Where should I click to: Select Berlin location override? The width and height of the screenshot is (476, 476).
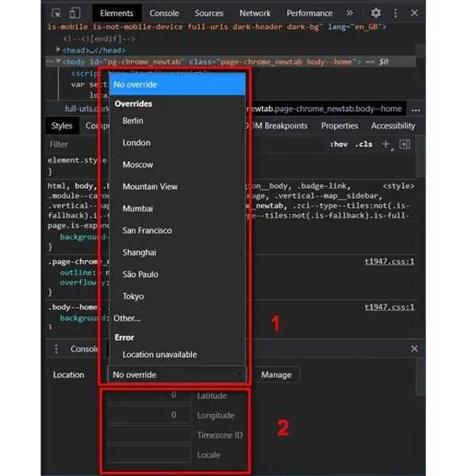coord(132,121)
